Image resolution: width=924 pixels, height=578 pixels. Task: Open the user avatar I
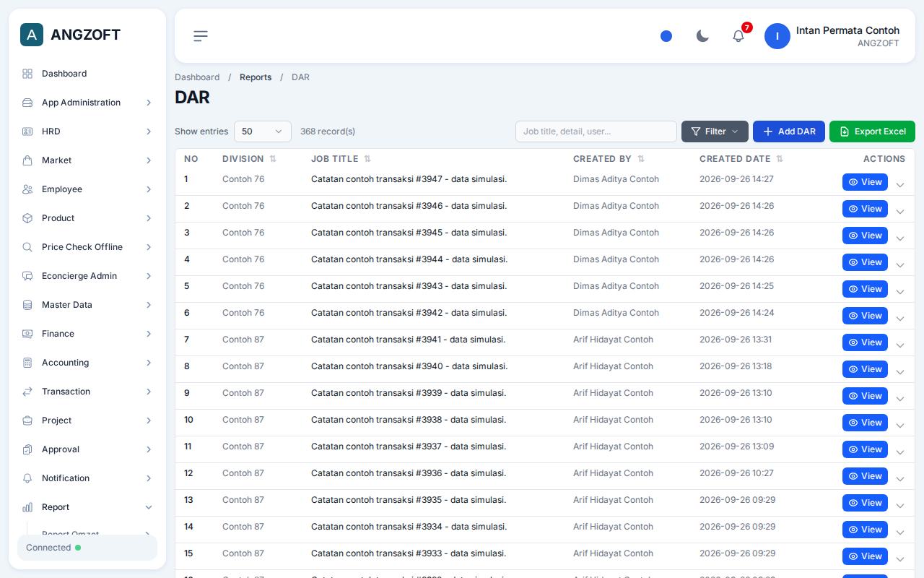pyautogui.click(x=777, y=36)
